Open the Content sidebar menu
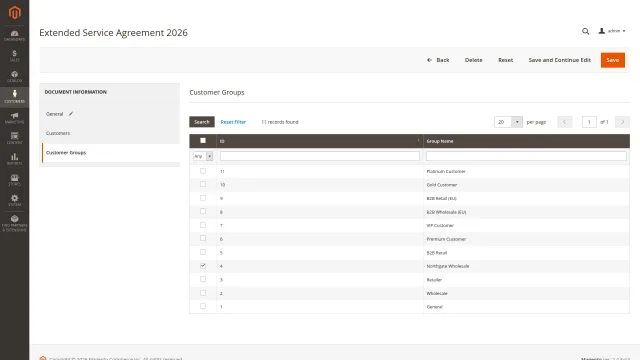This screenshot has width=640, height=360. pyautogui.click(x=15, y=138)
